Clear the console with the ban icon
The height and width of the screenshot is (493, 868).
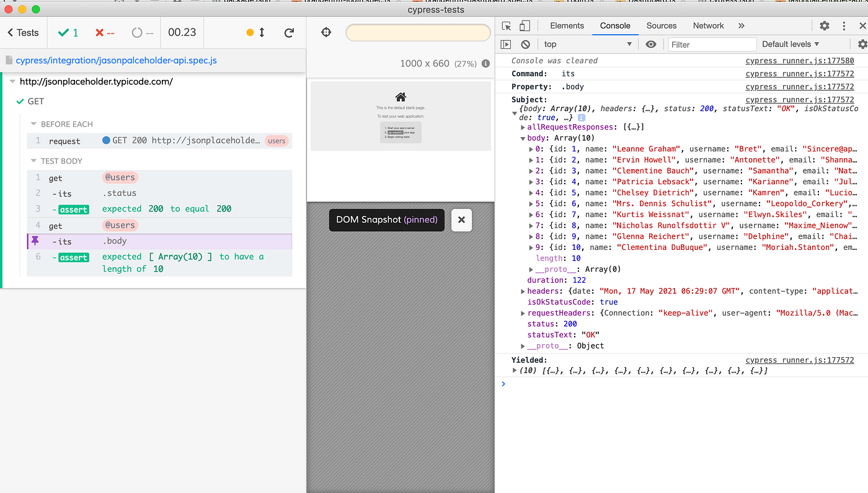525,44
